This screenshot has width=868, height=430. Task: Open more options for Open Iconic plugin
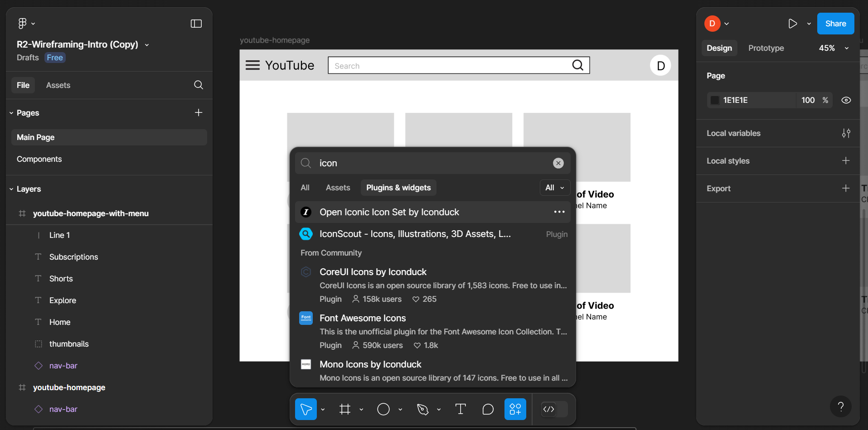tap(559, 212)
